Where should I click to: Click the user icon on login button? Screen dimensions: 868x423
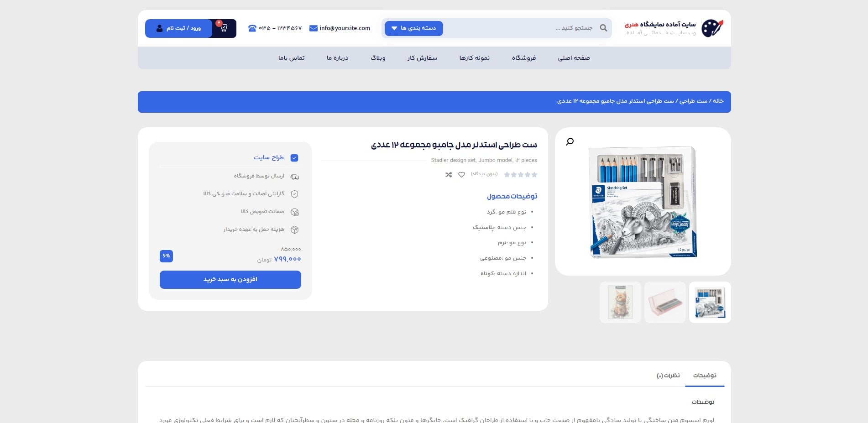(x=159, y=28)
